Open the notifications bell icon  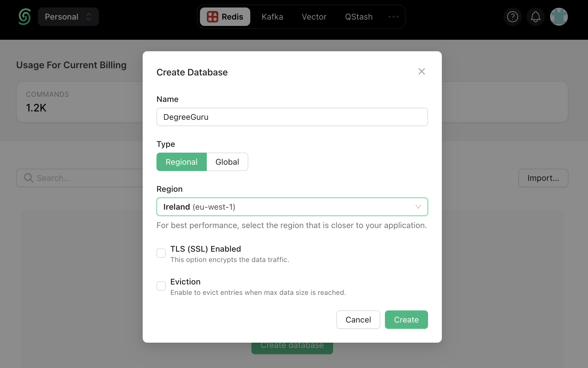tap(535, 17)
